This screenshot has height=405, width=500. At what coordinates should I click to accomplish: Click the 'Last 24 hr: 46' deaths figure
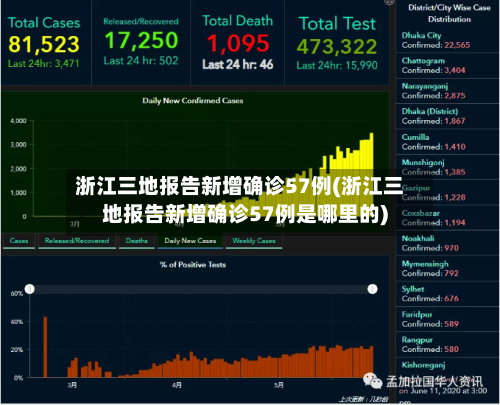coord(238,64)
